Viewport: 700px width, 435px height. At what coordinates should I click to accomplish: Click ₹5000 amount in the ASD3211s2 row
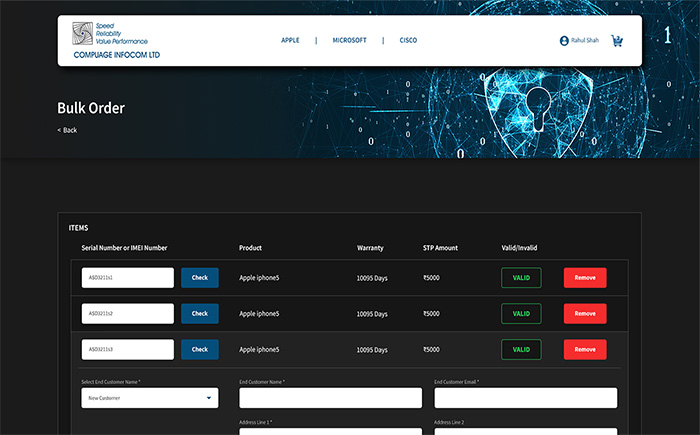pyautogui.click(x=431, y=314)
